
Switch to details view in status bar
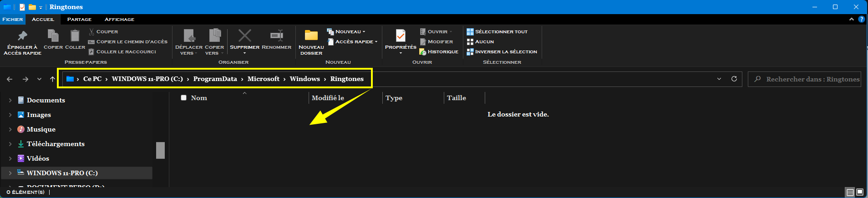850,193
